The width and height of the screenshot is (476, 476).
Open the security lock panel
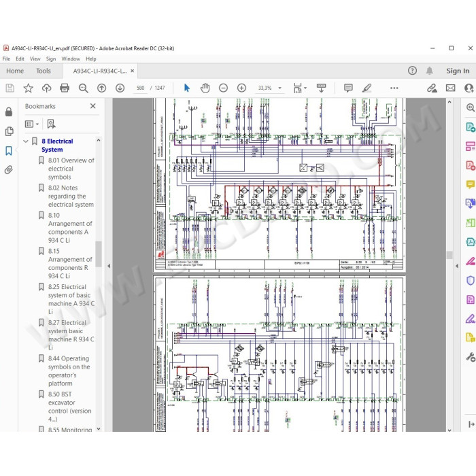(9, 112)
